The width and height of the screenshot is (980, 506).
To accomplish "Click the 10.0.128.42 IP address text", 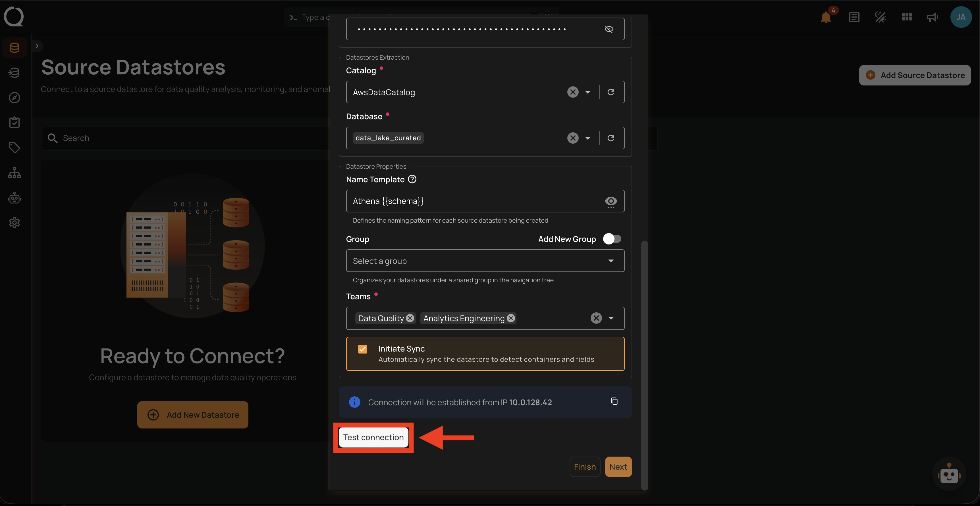I will pos(530,402).
